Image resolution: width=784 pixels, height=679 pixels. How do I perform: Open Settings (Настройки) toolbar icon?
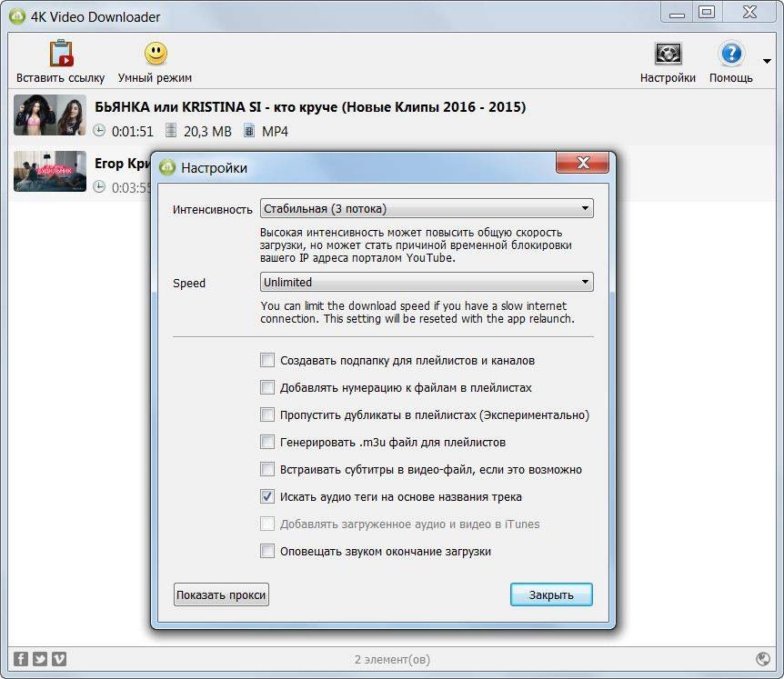click(668, 54)
